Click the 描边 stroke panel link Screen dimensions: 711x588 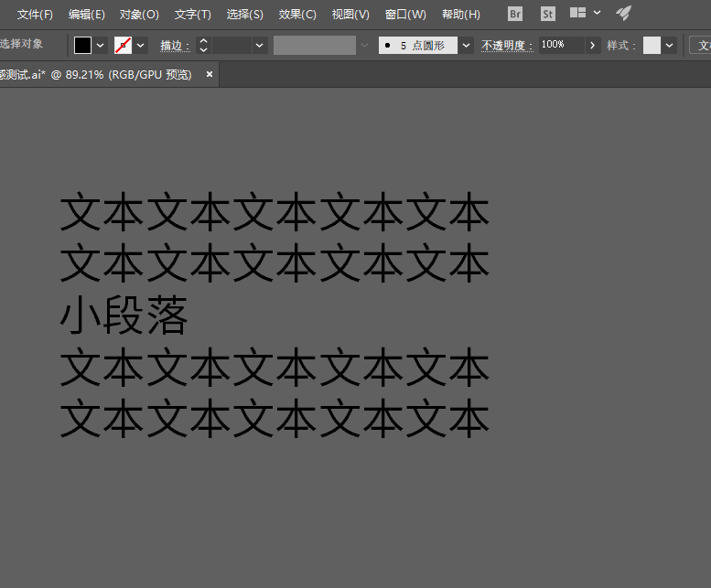(175, 46)
